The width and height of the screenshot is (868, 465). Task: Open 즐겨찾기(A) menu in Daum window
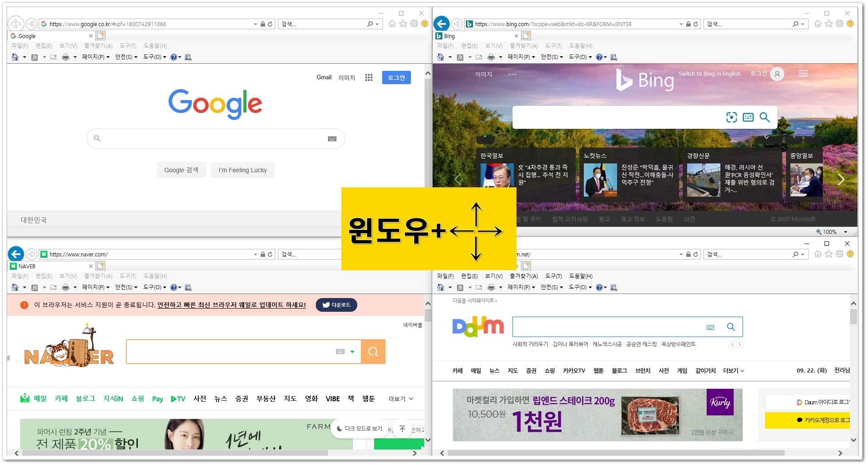click(524, 276)
